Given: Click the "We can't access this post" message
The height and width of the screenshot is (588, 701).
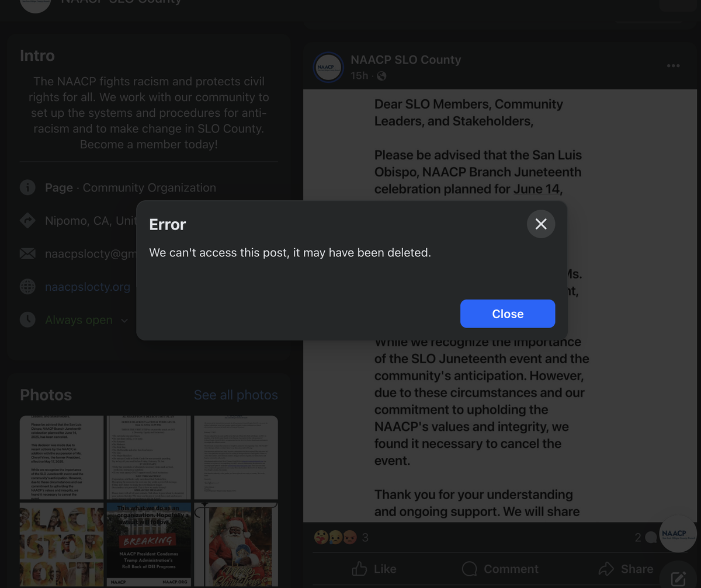Looking at the screenshot, I should (290, 253).
